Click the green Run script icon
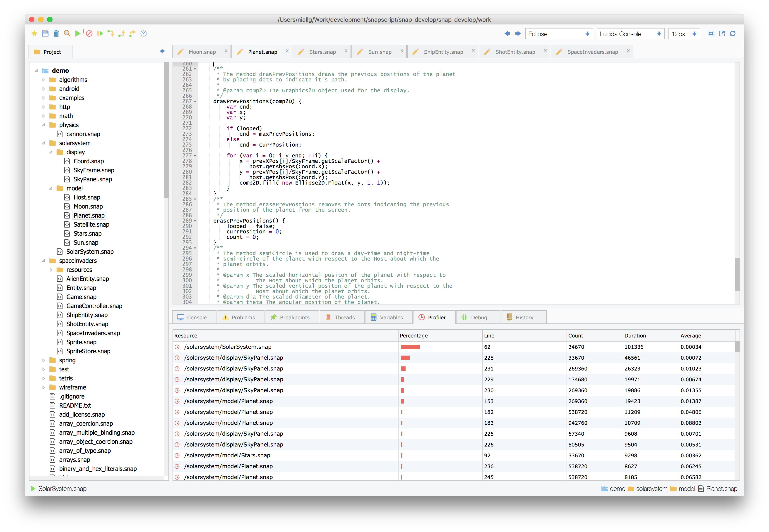 (x=78, y=34)
